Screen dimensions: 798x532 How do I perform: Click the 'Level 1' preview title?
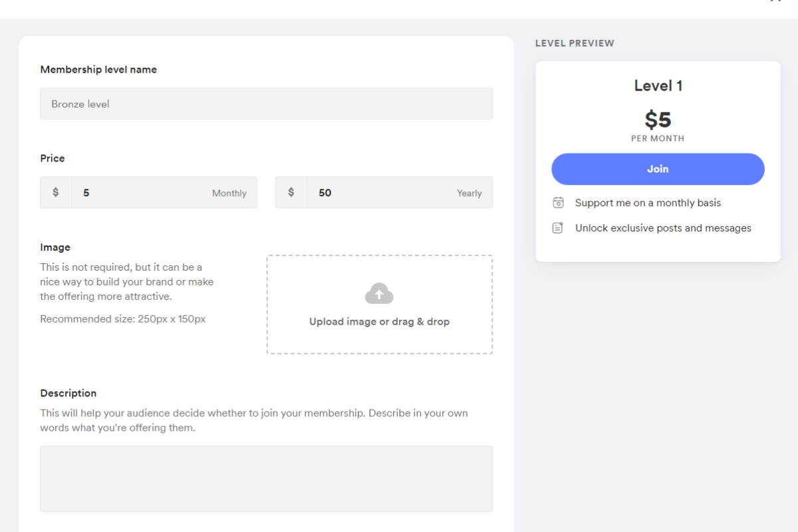click(658, 86)
